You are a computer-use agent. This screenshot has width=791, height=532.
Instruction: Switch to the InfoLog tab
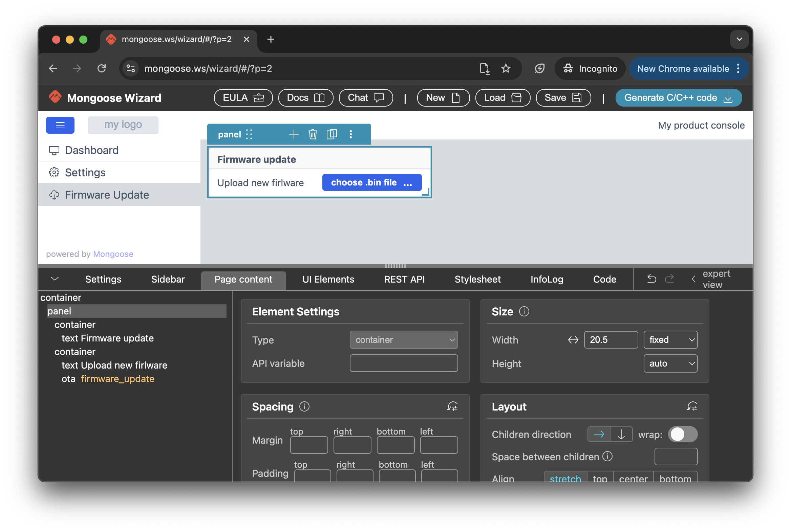click(x=547, y=279)
